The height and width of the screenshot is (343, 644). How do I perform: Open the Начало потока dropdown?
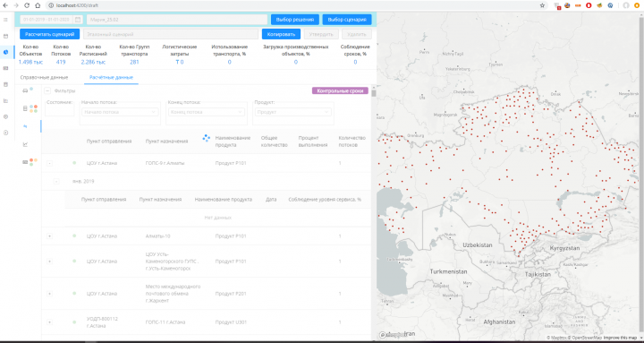click(x=120, y=112)
